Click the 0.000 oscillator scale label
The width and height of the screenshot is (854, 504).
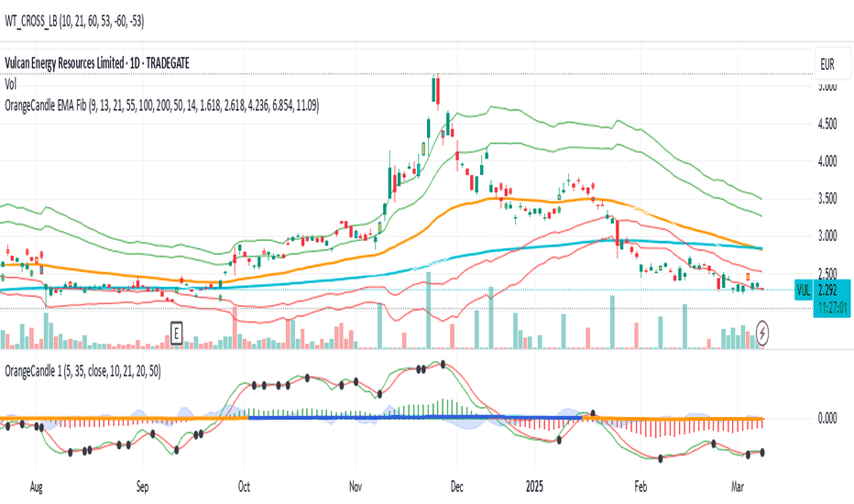click(x=827, y=418)
